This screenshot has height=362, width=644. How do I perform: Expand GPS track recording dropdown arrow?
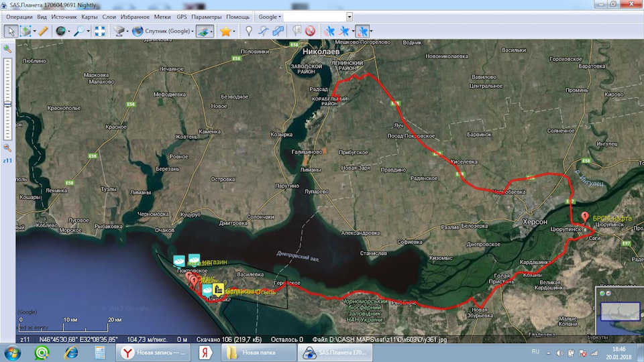point(353,32)
